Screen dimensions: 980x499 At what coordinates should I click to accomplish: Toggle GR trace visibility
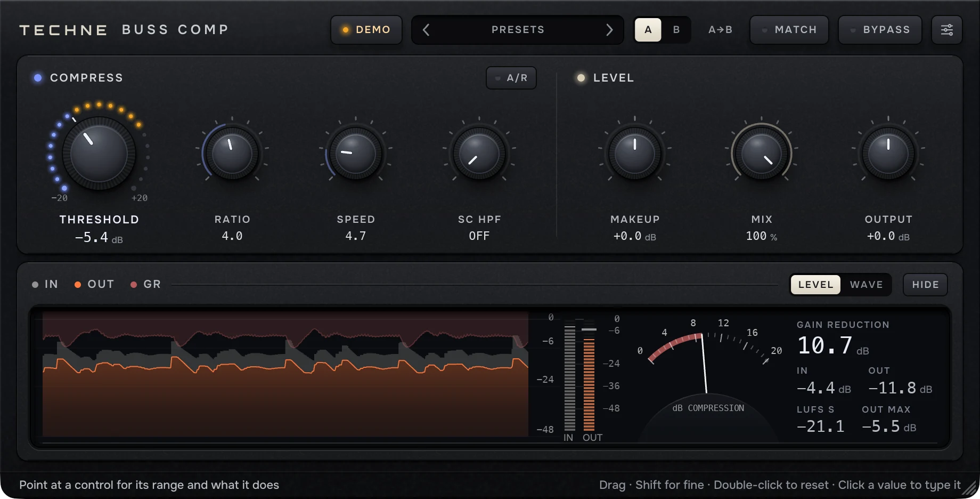[x=146, y=284]
